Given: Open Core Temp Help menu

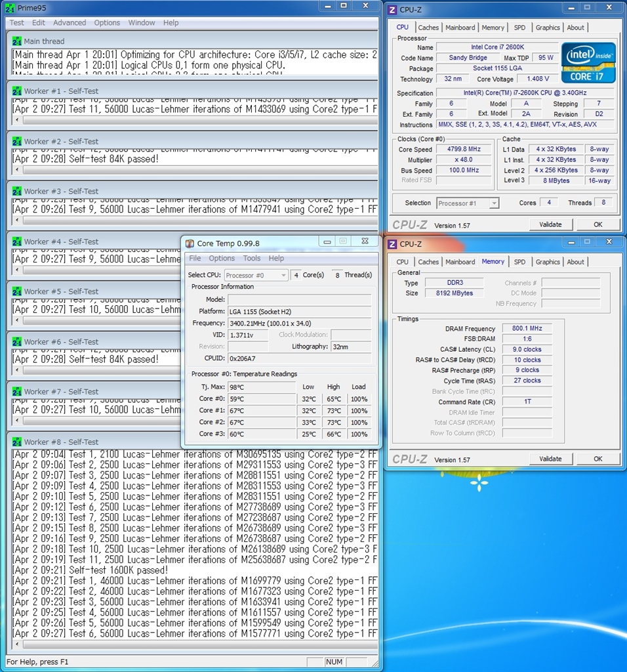Looking at the screenshot, I should point(276,259).
